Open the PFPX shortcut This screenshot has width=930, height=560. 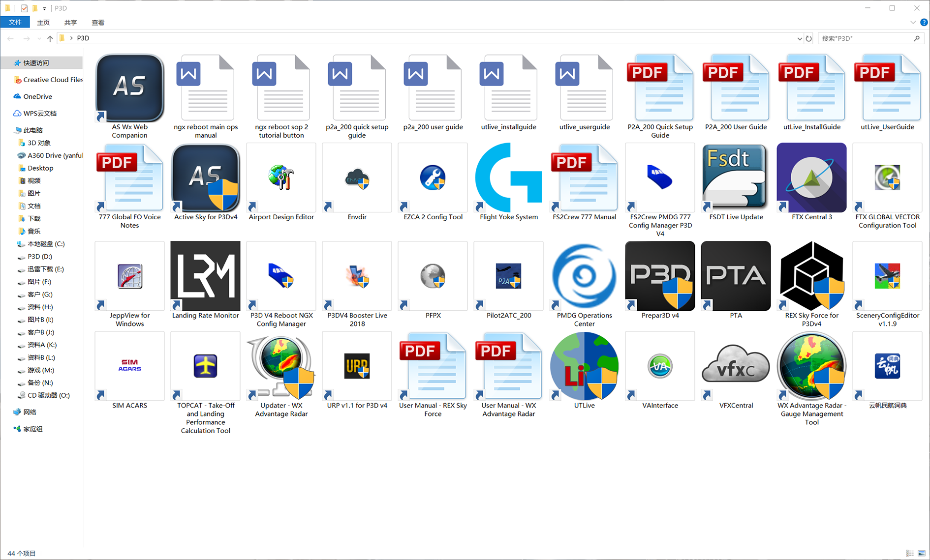point(433,280)
